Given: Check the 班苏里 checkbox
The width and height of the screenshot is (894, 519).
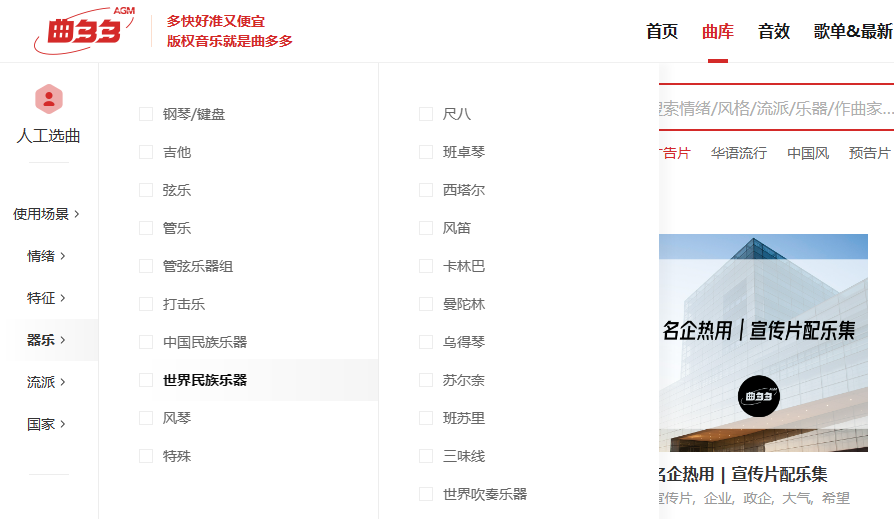Looking at the screenshot, I should click(426, 418).
